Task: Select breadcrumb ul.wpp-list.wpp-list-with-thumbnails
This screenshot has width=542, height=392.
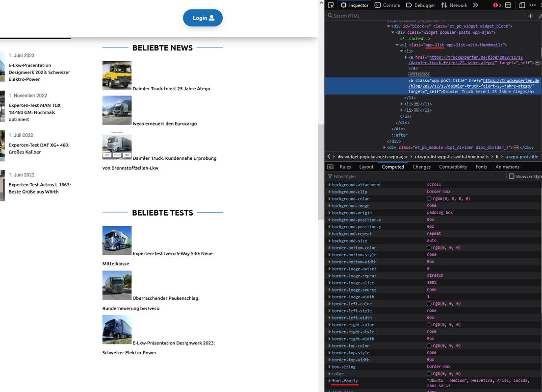Action: point(452,157)
